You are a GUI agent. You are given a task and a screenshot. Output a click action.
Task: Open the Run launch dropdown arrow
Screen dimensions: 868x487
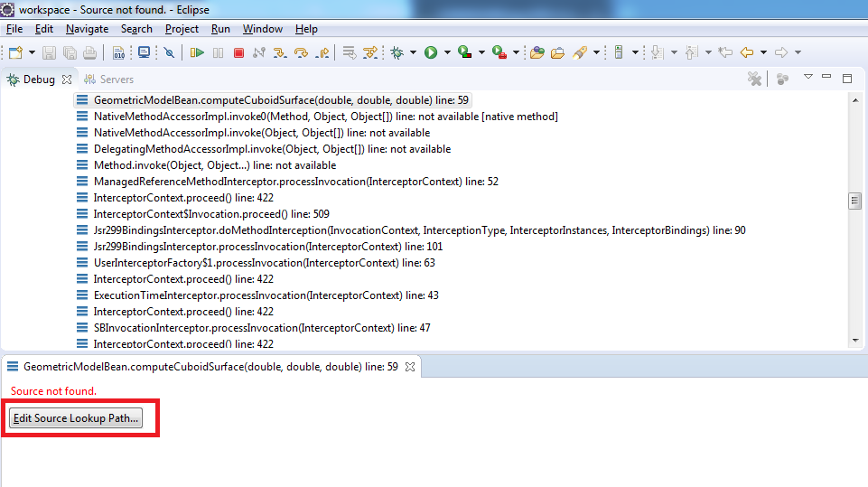[447, 52]
